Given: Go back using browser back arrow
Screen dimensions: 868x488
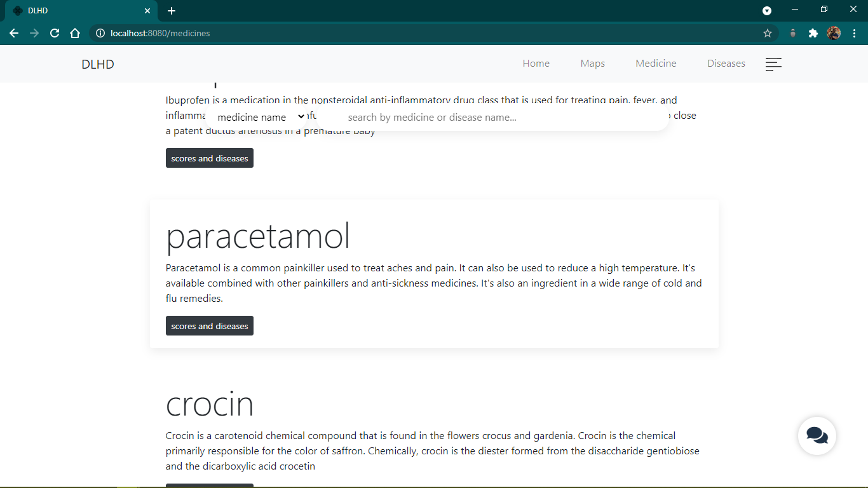Looking at the screenshot, I should (14, 33).
